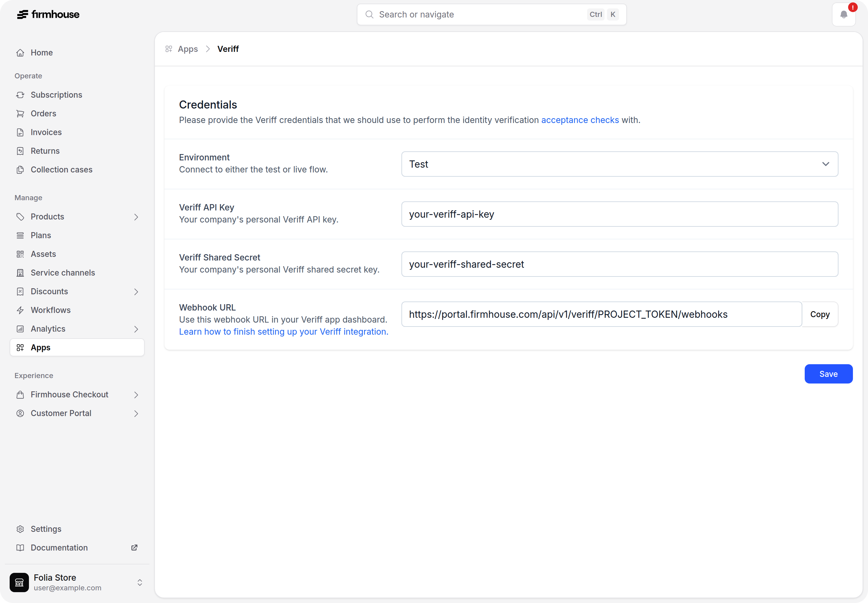The image size is (868, 603).
Task: Click the Credentials heading
Action: [208, 105]
